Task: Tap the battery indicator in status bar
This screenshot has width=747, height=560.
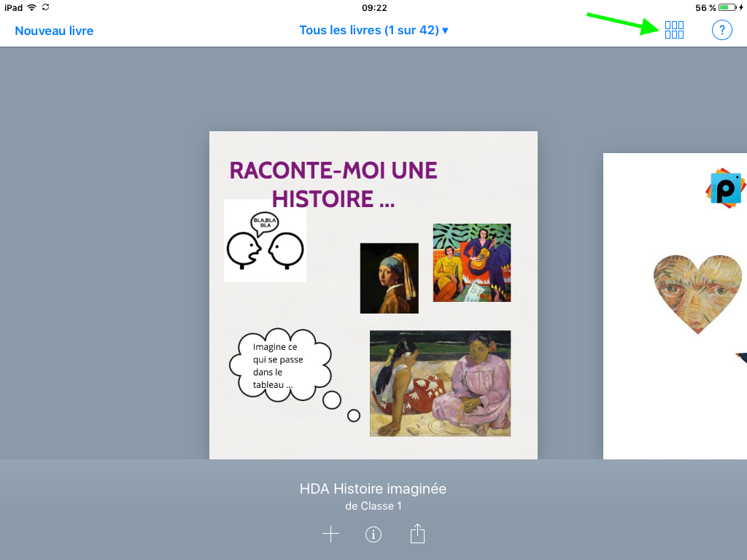Action: point(728,7)
